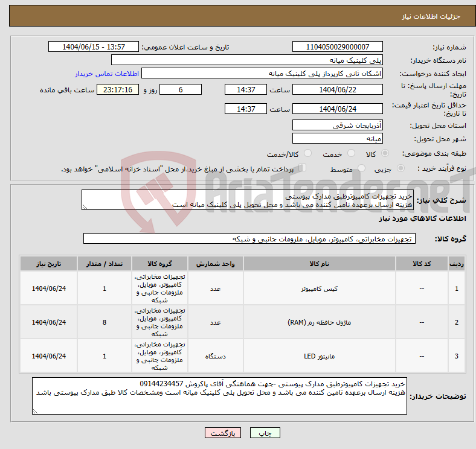Click the remaining days field showing 6
The height and width of the screenshot is (449, 476).
181,89
